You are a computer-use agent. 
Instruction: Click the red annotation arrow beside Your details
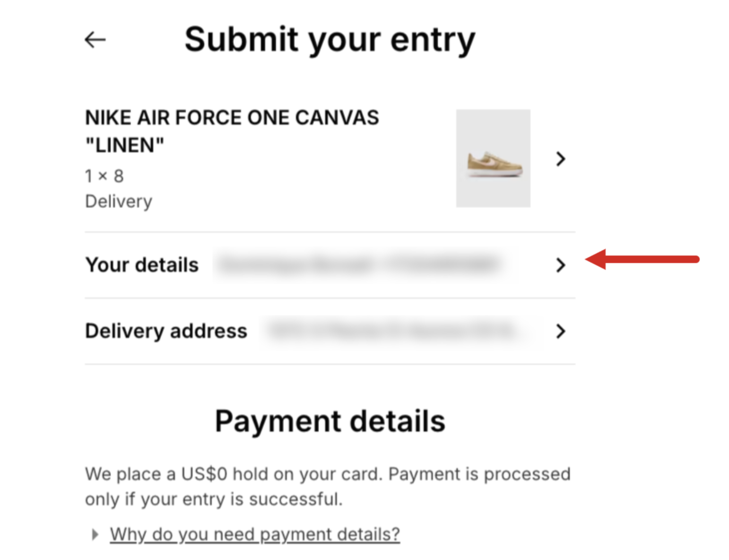tap(642, 259)
